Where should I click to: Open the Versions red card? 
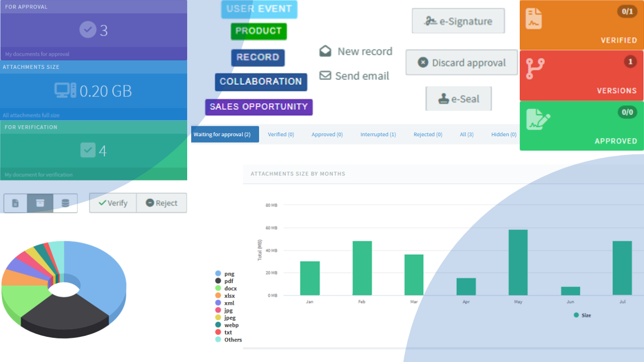click(x=582, y=75)
